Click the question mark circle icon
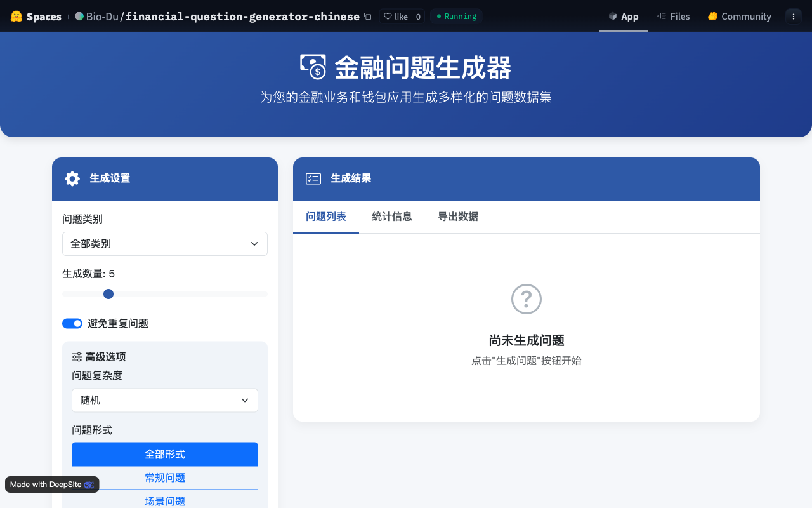 [527, 299]
